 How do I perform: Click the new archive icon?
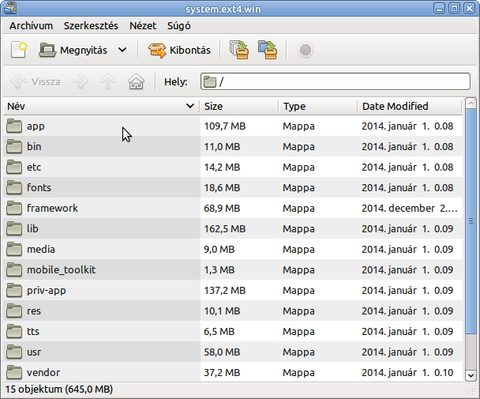[19, 50]
